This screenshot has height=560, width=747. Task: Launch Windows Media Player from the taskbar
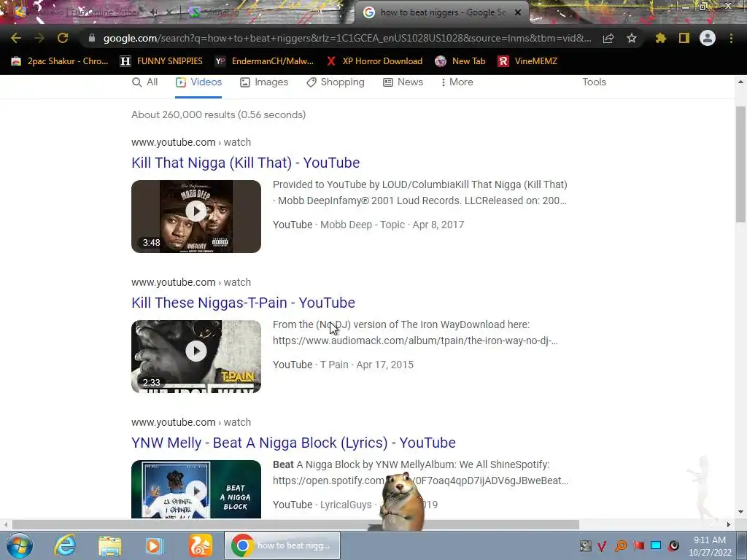[x=155, y=545]
